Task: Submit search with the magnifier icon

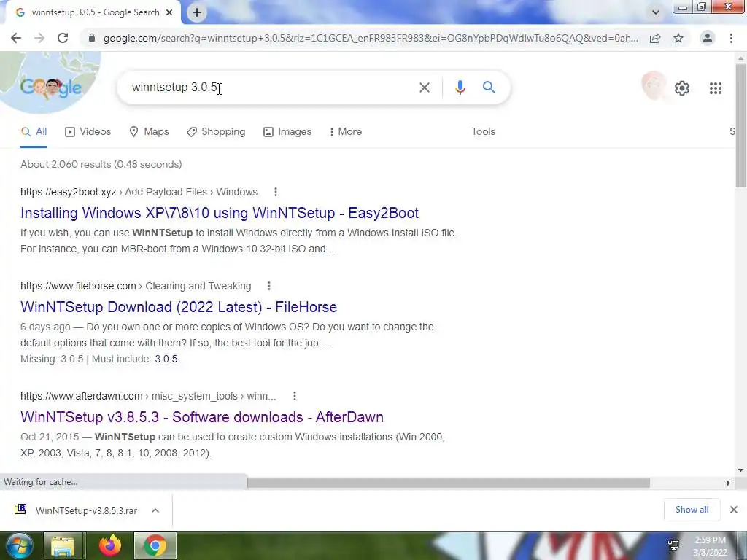Action: (x=489, y=87)
